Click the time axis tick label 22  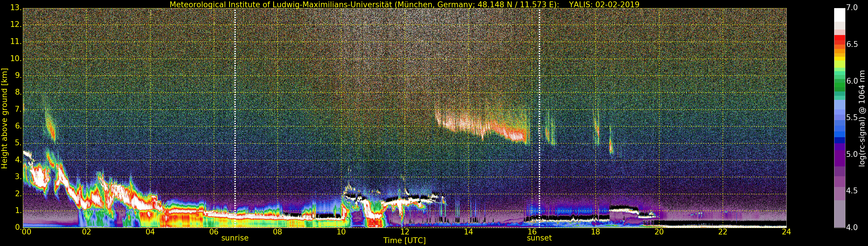(723, 232)
